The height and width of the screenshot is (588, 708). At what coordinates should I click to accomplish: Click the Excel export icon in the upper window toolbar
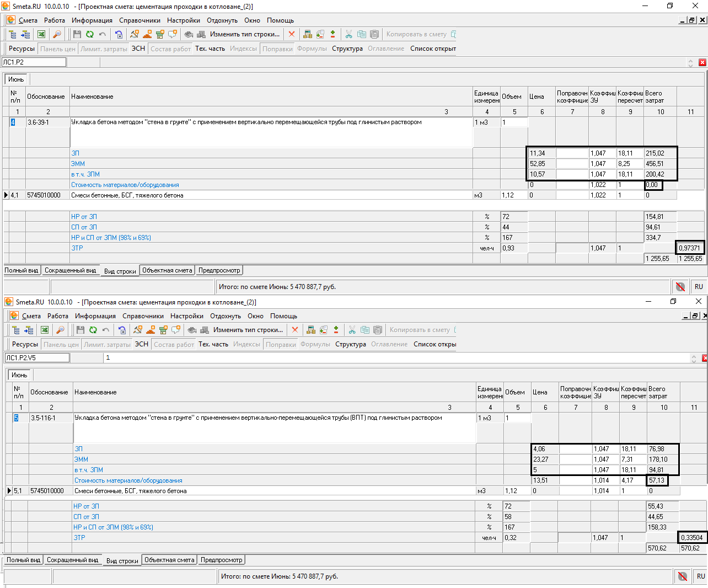click(x=41, y=34)
